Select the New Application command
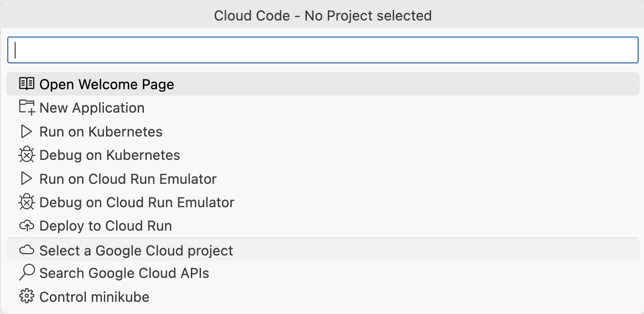Screen dimensions: 644x314 click(x=92, y=107)
